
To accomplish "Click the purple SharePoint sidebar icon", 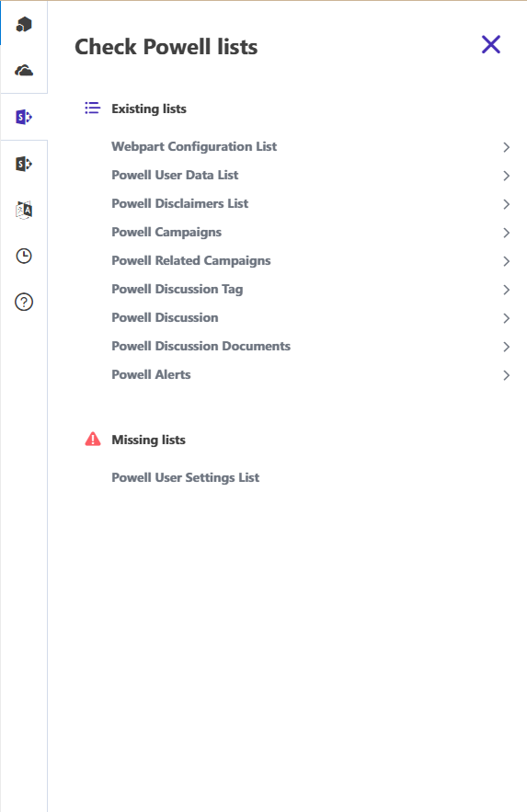I will (x=24, y=117).
